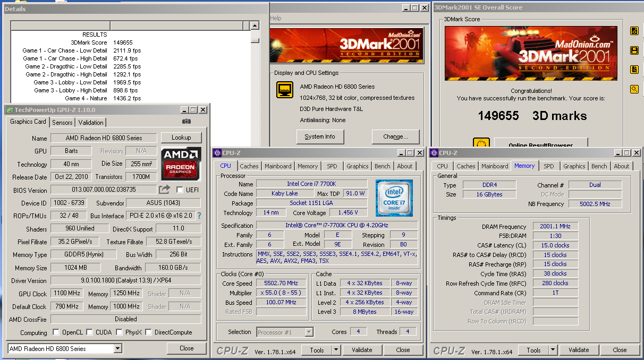Open Mainboard tab in CPU-Z CPU window
Viewport: 644px width, 360px height.
click(278, 166)
